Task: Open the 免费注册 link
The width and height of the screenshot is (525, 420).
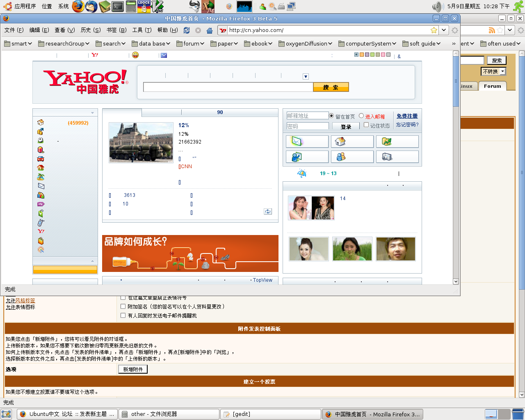Action: (407, 116)
